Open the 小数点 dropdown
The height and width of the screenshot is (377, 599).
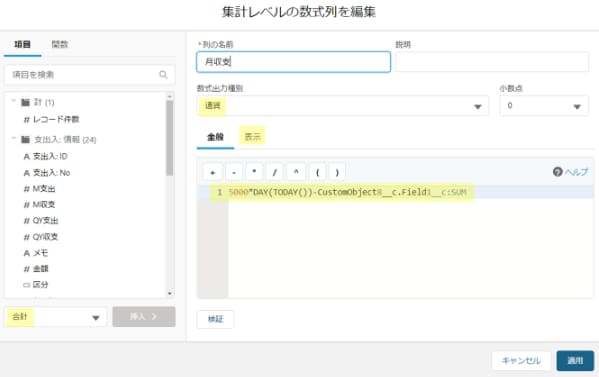544,106
